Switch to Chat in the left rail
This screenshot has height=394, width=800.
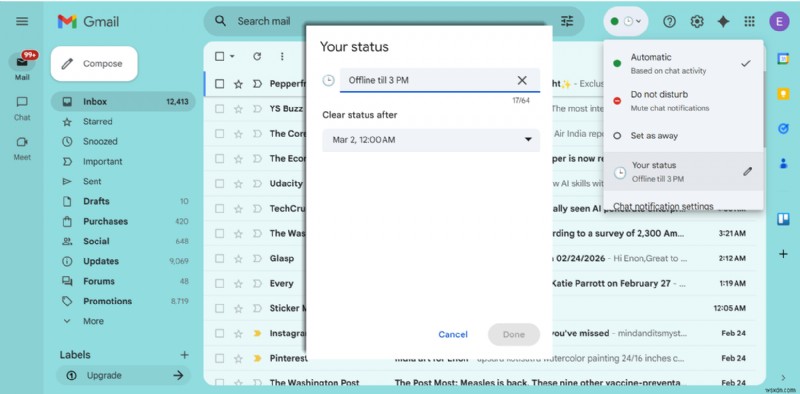pos(22,108)
